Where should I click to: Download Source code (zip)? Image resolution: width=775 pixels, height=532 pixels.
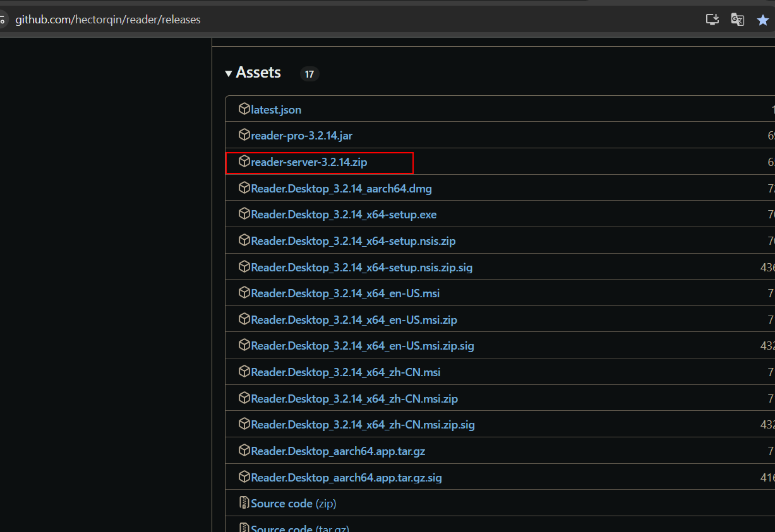[293, 504]
